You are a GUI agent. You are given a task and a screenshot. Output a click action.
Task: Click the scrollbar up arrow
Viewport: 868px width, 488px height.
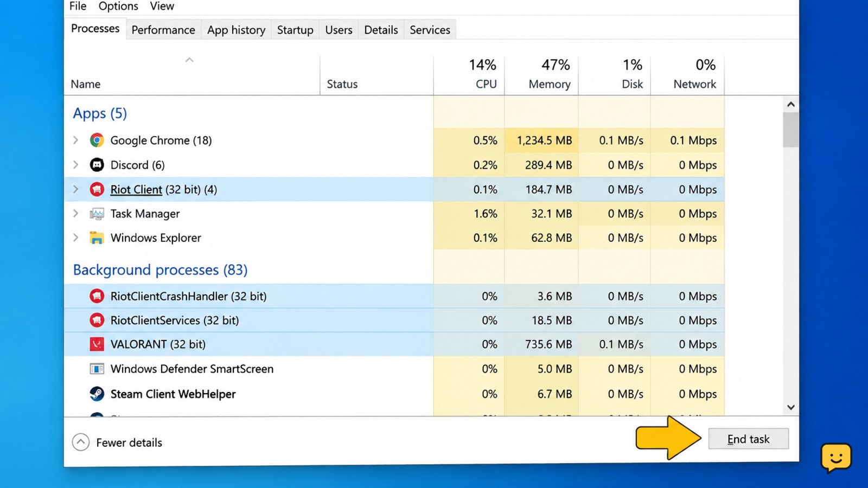click(791, 104)
